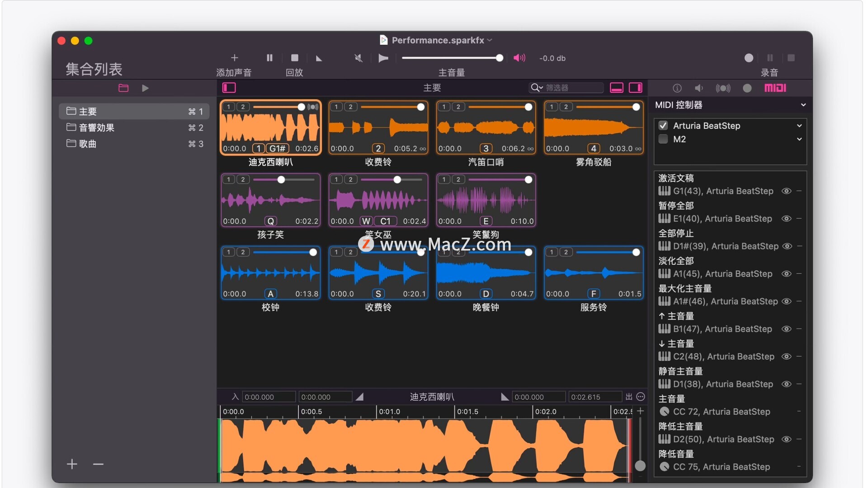This screenshot has height=488, width=868.
Task: Switch to the MIDI inspector tab
Action: (775, 88)
